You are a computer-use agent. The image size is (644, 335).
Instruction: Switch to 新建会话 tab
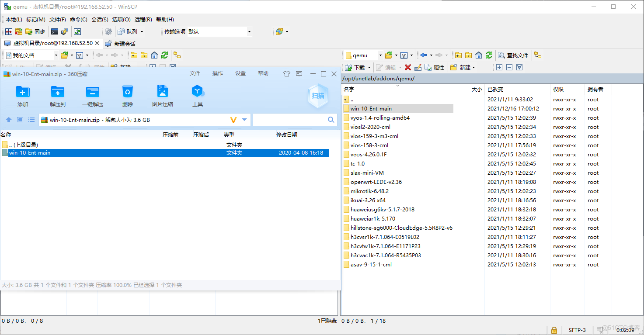tap(121, 44)
